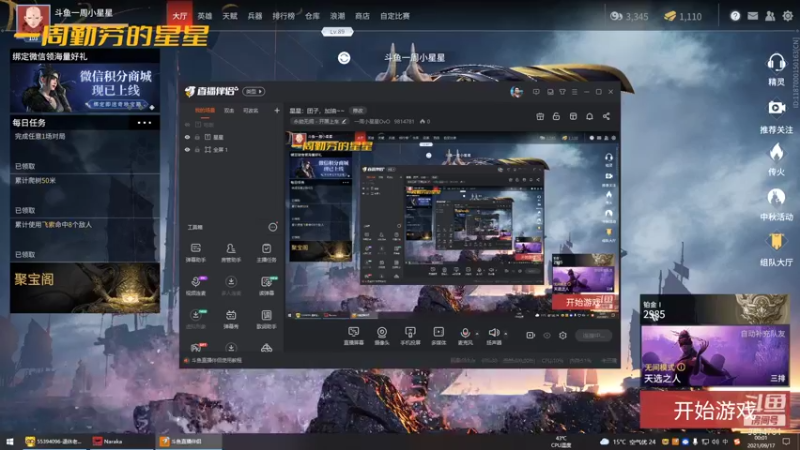Viewport: 800px width, 450px height.
Task: Open microphone options arrow
Action: pyautogui.click(x=477, y=334)
